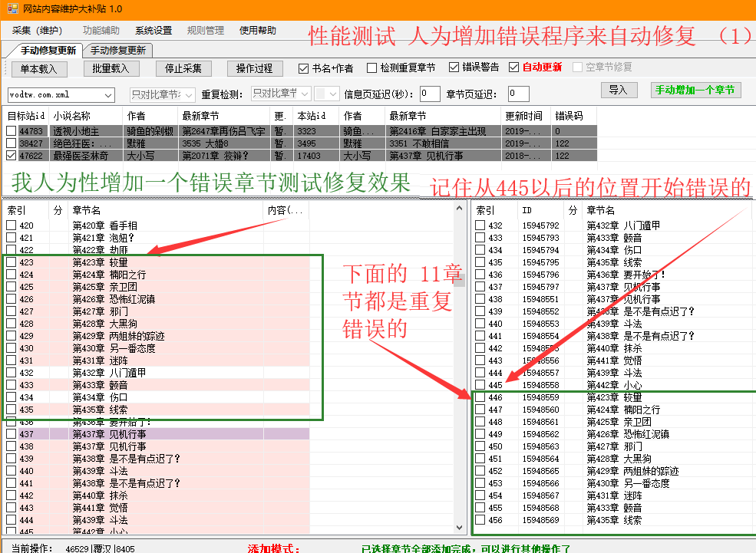Screen dimensions: 756x553
Task: Click the 批量载入 button
Action: click(111, 68)
